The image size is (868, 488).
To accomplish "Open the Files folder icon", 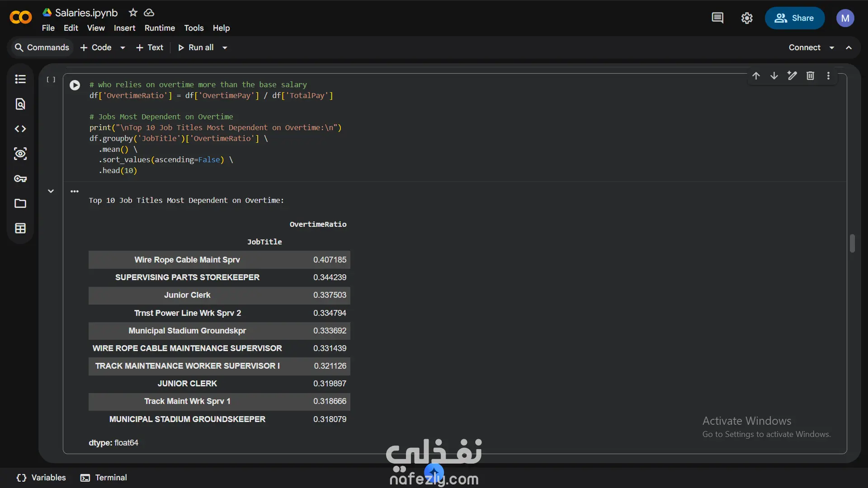I will 20,203.
